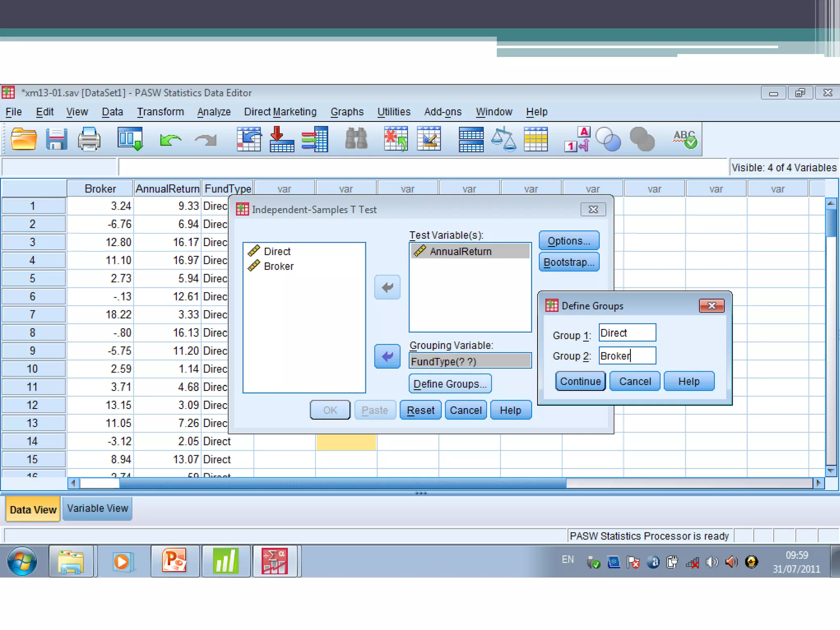This screenshot has height=630, width=840.
Task: Click the Group 2 input field
Action: (627, 356)
